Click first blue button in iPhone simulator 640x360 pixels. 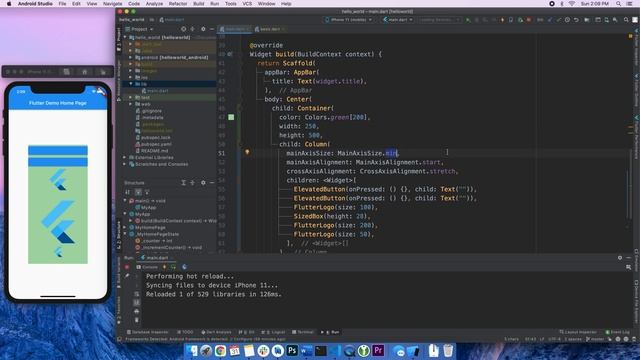(x=58, y=150)
